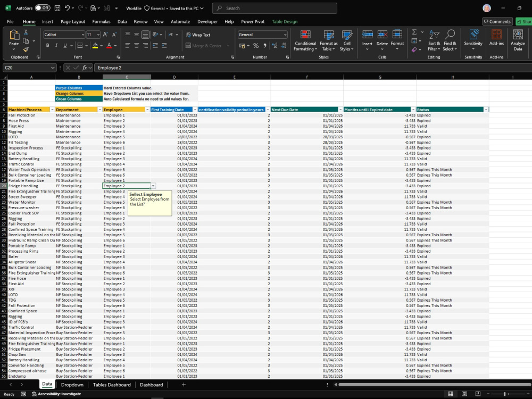Open cell C20 validation list arrow
This screenshot has width=532, height=399.
[153, 186]
